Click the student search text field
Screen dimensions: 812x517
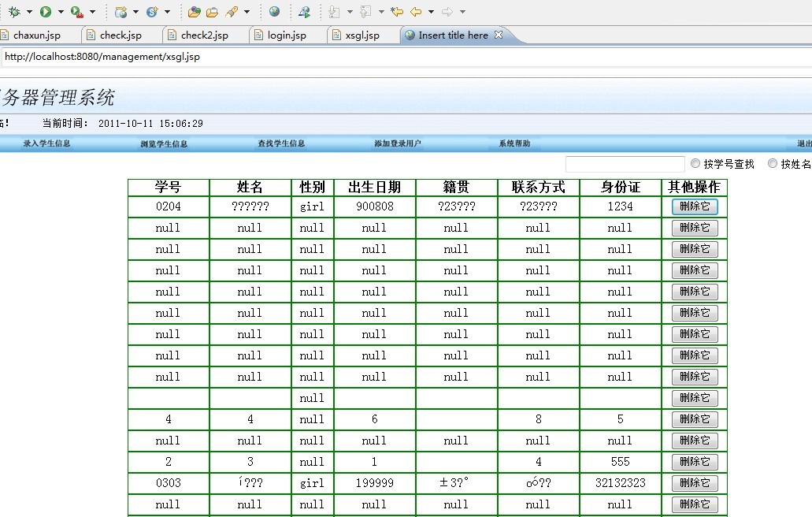[625, 164]
